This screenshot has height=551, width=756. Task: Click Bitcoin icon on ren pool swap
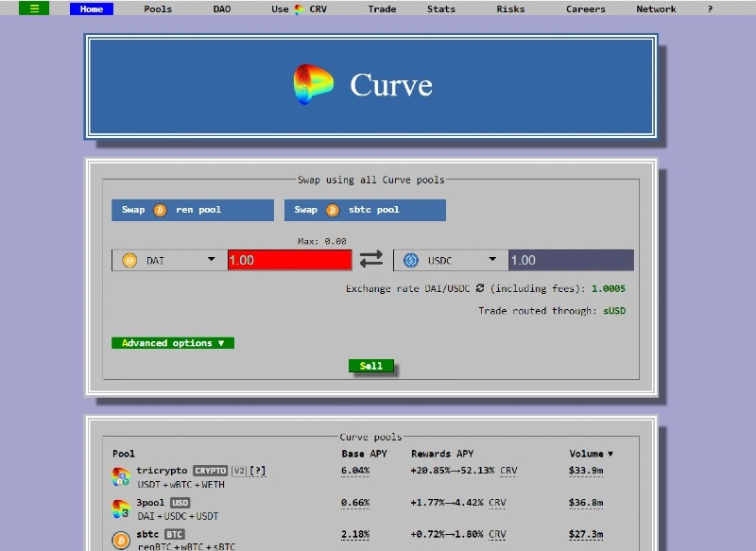tap(160, 210)
